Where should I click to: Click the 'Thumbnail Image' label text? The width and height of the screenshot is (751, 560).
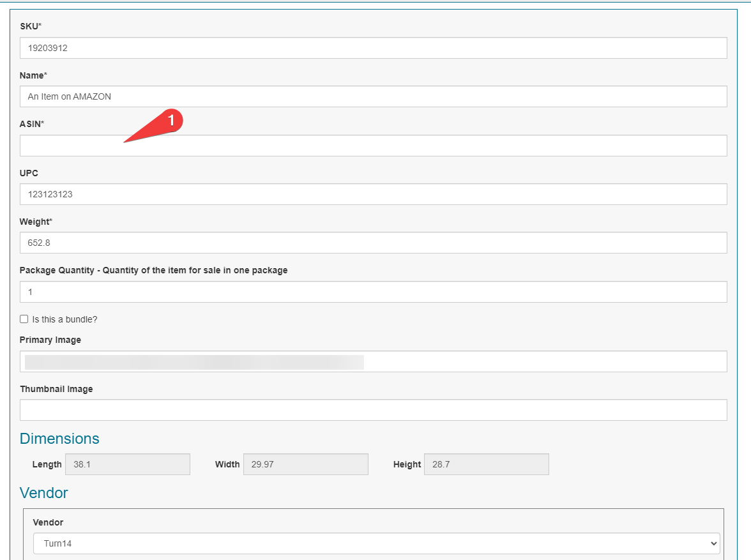tap(56, 389)
